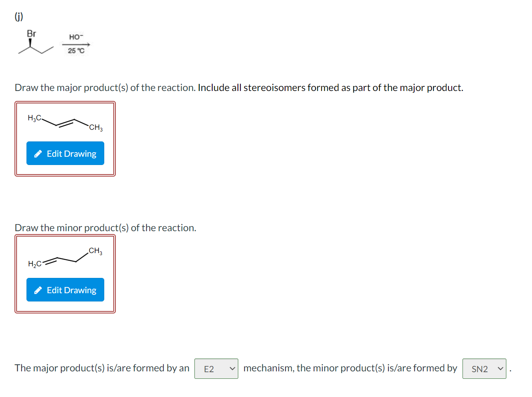Screen dimensions: 532x397
Task: Click the "Draw the minor product(s)" prompt text
Action: pyautogui.click(x=105, y=228)
